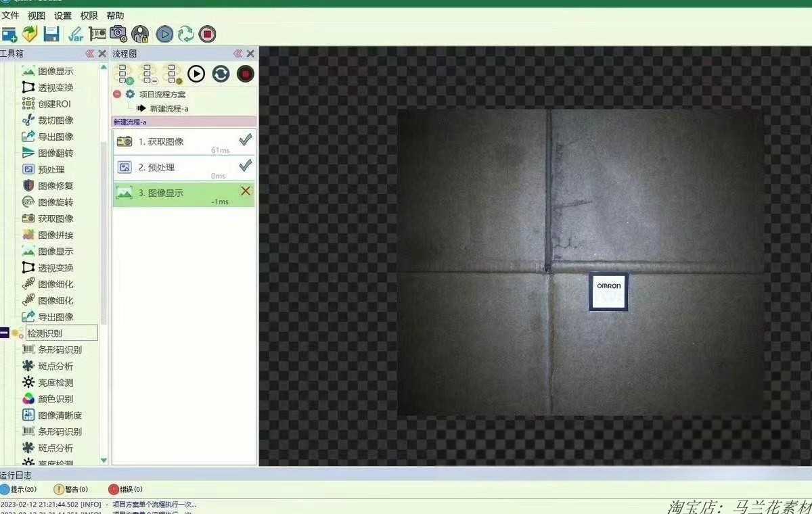812x514 pixels.
Task: Open the hardware card configuration icon
Action: (x=97, y=34)
